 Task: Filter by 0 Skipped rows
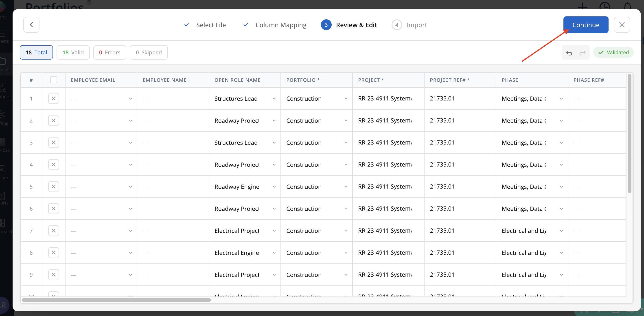pos(149,52)
